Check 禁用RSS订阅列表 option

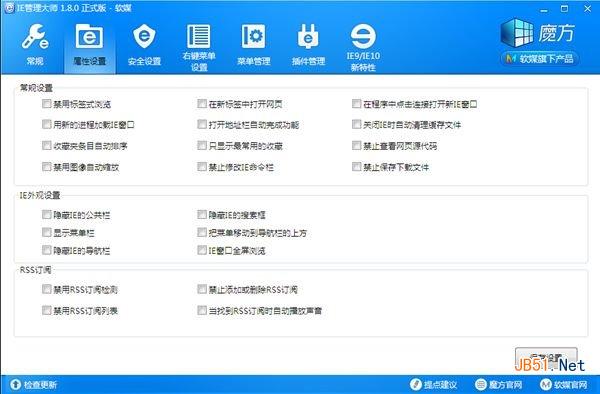click(x=47, y=310)
